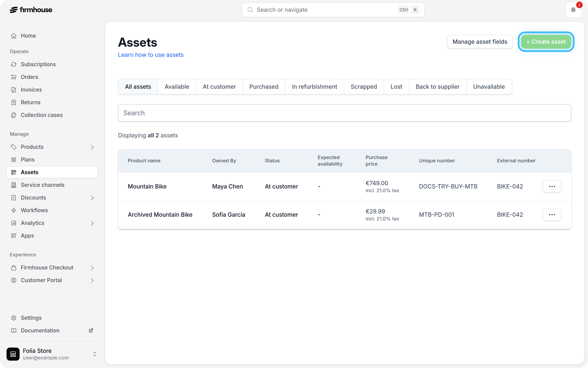This screenshot has height=368, width=588.
Task: Focus the Search or navigate box
Action: coord(333,10)
